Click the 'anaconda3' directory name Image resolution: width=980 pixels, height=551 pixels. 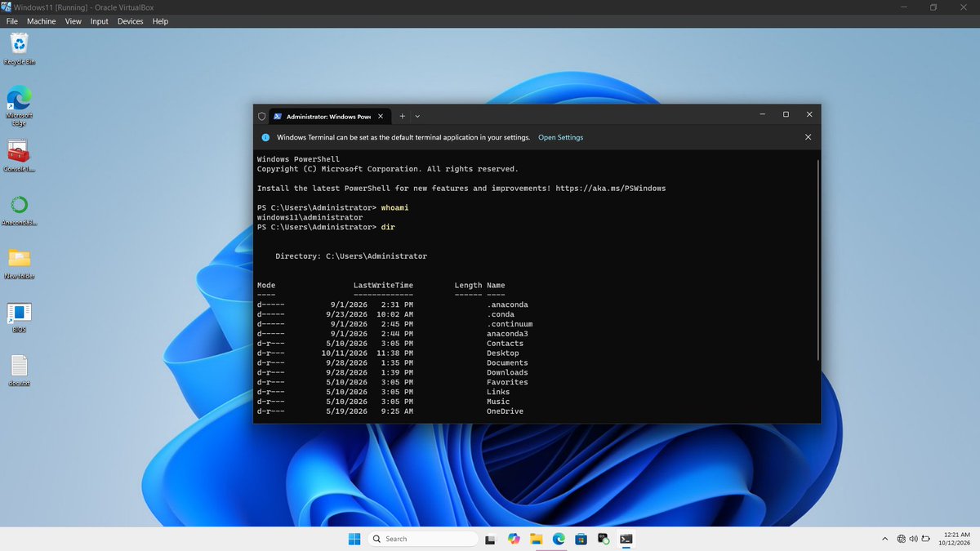(x=507, y=334)
